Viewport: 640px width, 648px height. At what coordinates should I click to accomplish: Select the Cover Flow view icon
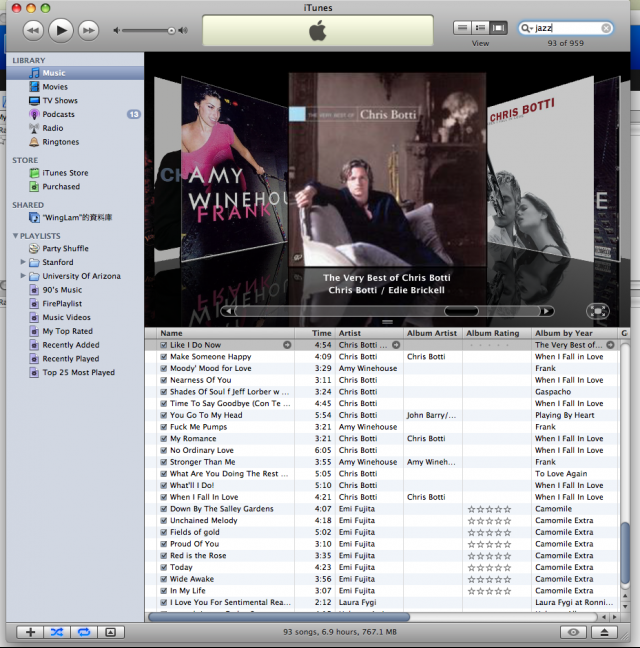(x=499, y=28)
